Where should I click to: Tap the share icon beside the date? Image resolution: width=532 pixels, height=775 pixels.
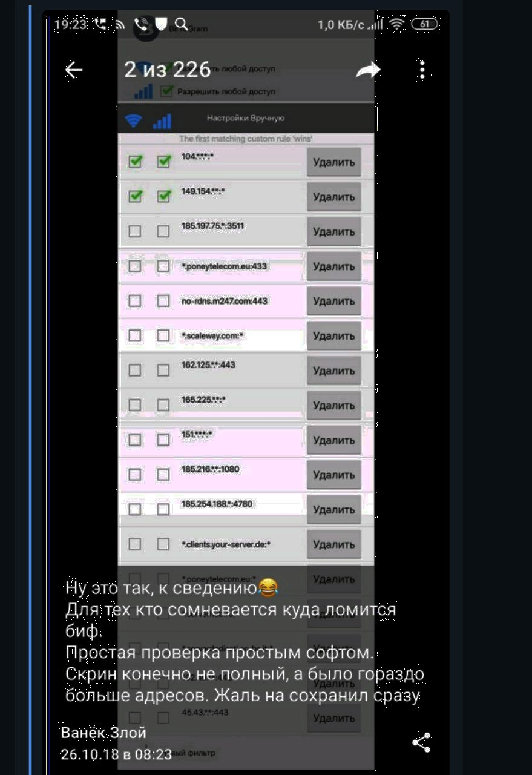tap(421, 742)
